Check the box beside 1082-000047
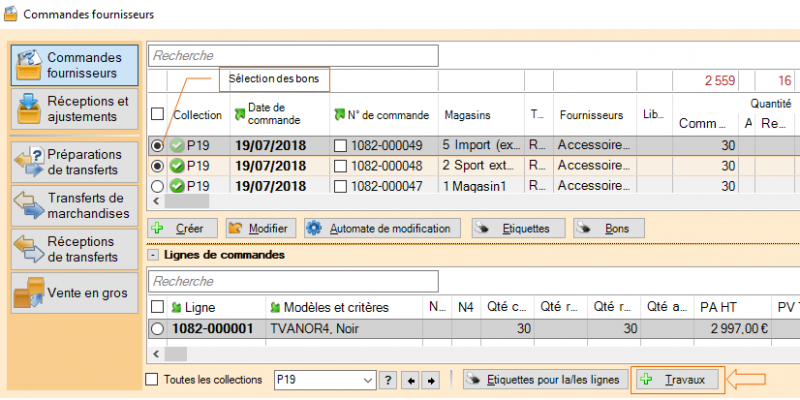 340,186
